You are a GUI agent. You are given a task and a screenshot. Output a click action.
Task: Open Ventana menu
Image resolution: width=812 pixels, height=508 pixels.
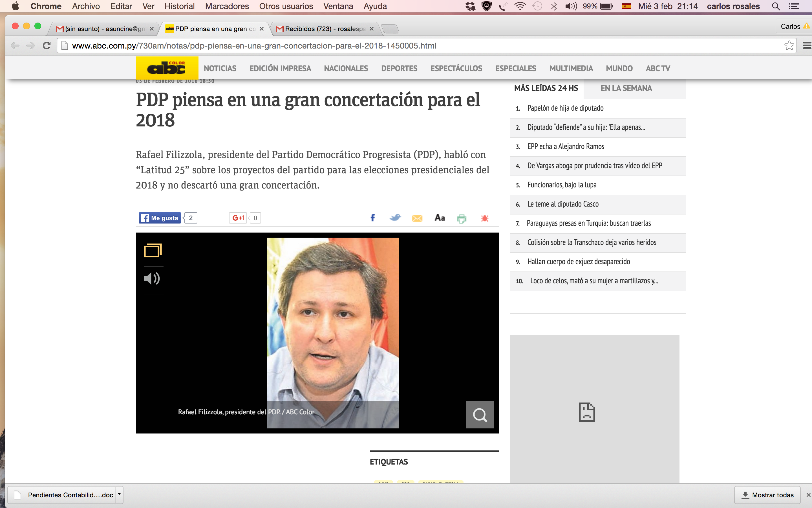pos(338,6)
